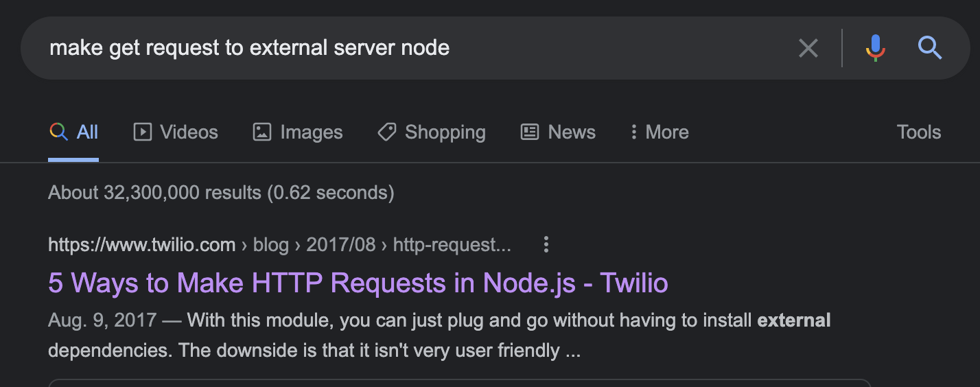Click the About 32,300,000 results text
Screen dimensions: 980x387
tap(221, 193)
